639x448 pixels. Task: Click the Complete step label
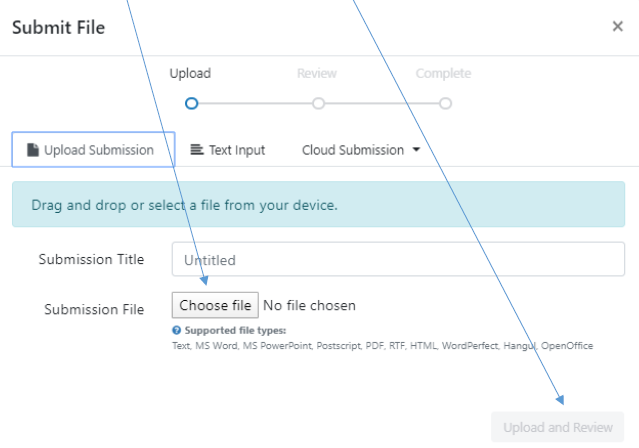(x=443, y=73)
